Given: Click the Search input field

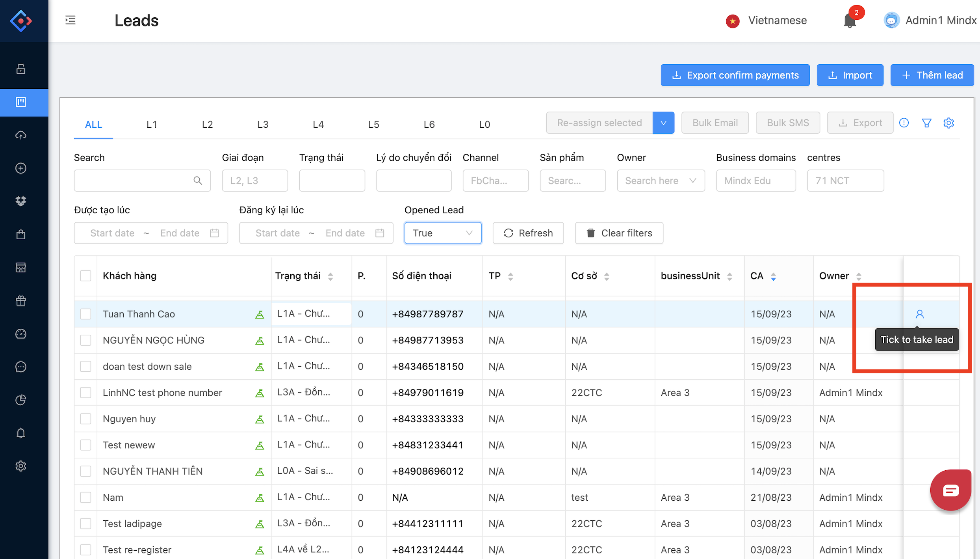Looking at the screenshot, I should (x=134, y=181).
